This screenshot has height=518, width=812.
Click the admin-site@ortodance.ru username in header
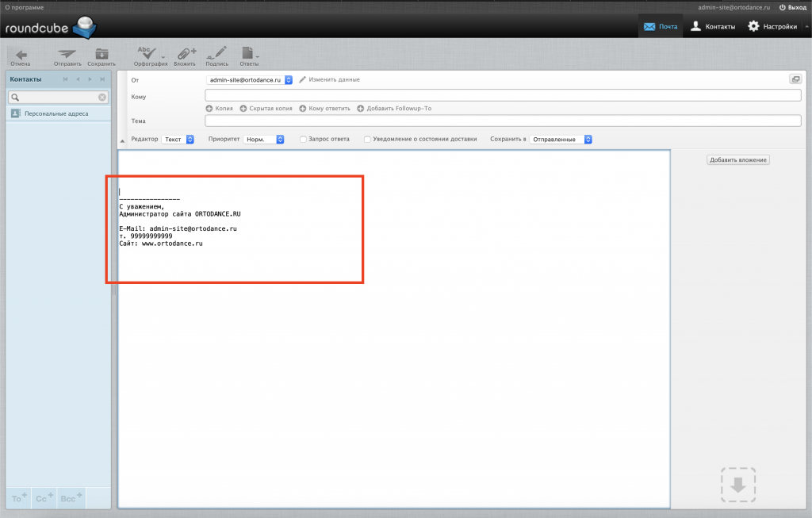pyautogui.click(x=733, y=7)
